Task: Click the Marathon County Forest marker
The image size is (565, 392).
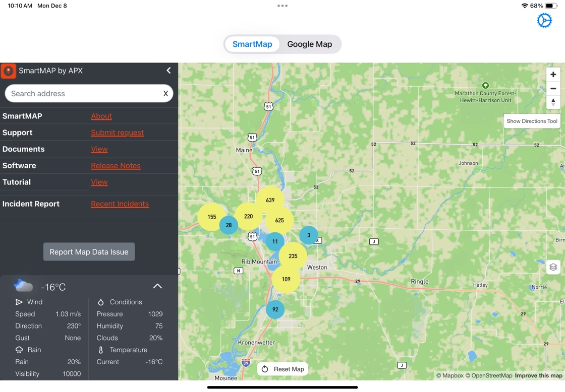Action: (485, 85)
